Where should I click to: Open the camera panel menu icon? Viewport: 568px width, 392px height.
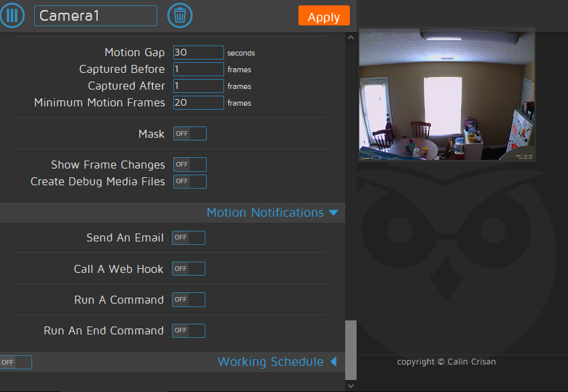[12, 15]
